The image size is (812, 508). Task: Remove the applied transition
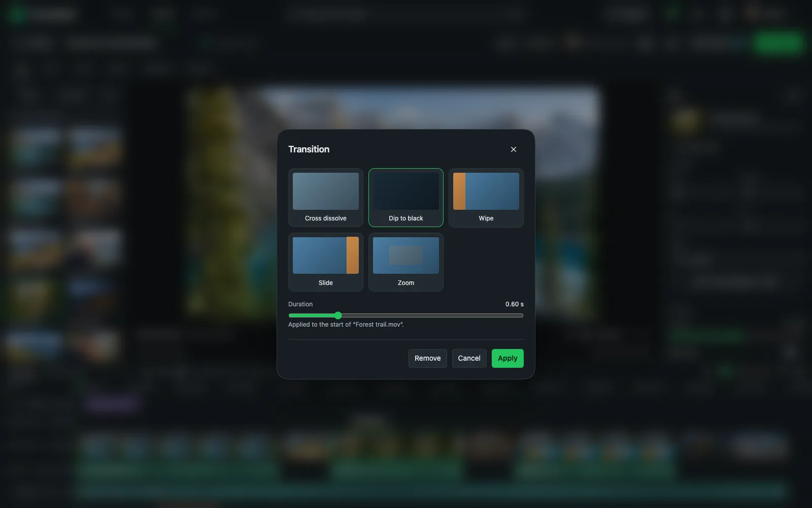click(x=427, y=358)
